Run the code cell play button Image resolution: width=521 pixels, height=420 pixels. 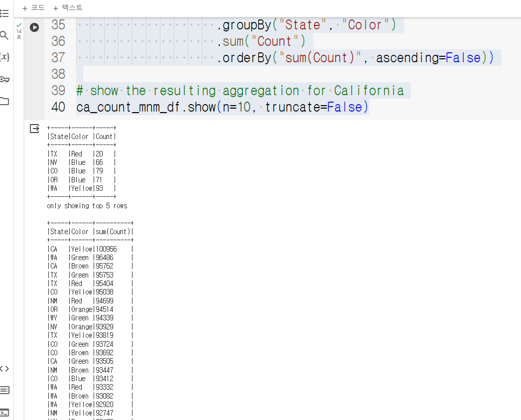(34, 27)
